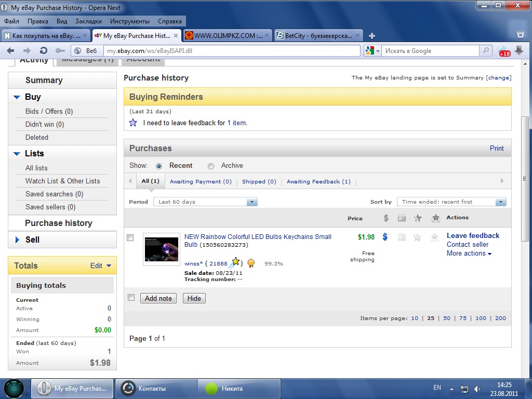Click the feedback star in Buying Reminders
532x399 pixels.
coord(133,123)
